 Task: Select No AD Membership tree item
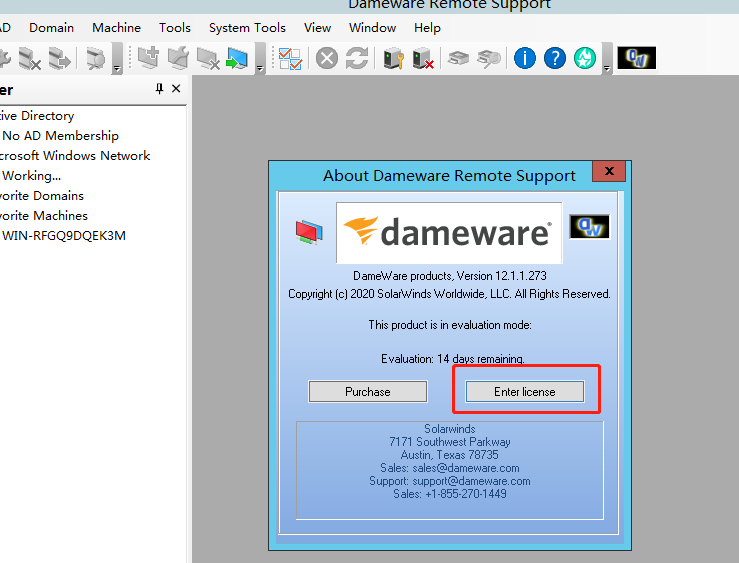click(61, 136)
